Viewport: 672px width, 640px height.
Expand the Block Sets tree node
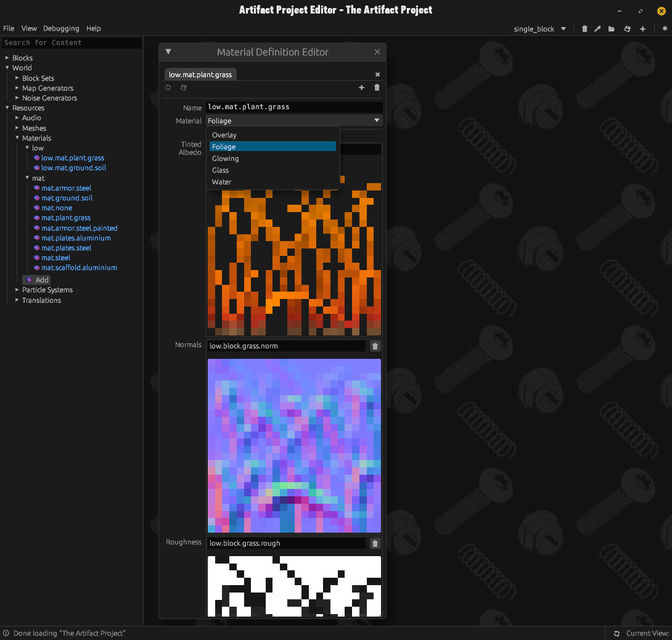coord(17,78)
